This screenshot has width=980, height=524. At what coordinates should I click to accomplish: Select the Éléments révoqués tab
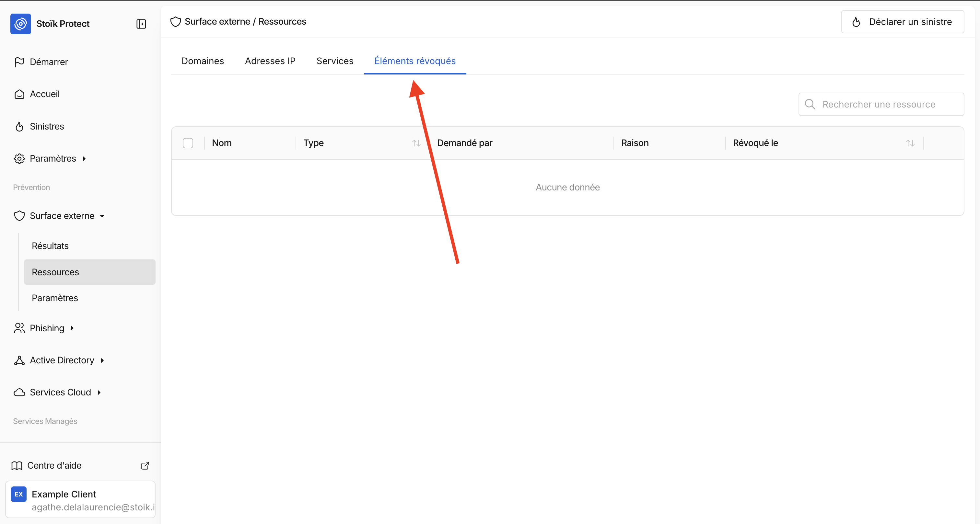(415, 61)
